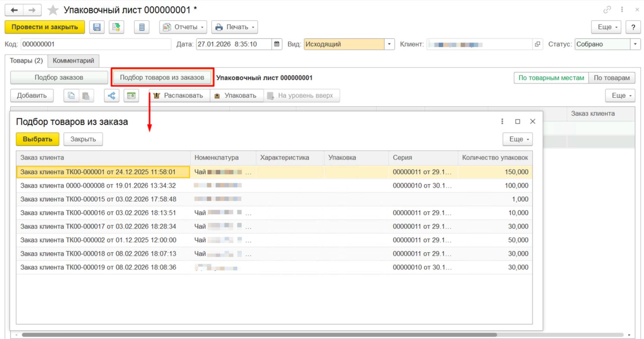Expand the Отчеты dropdown
644x339 pixels.
[x=183, y=27]
